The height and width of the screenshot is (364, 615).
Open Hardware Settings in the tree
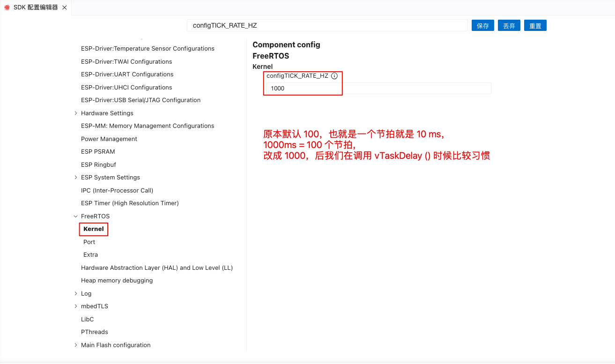107,113
